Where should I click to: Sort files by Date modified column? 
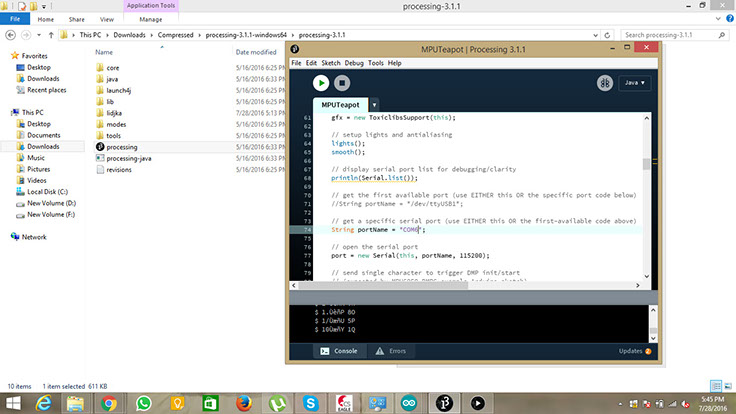tap(256, 52)
